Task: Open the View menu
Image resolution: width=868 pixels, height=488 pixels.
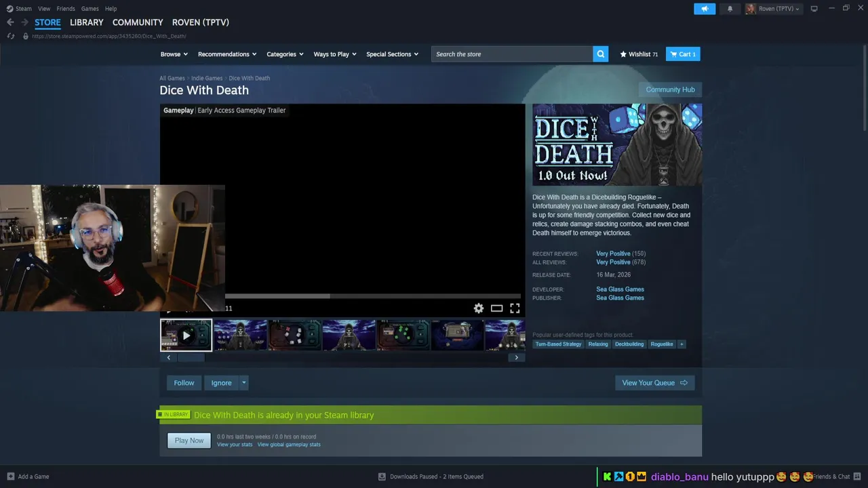Action: coord(44,9)
